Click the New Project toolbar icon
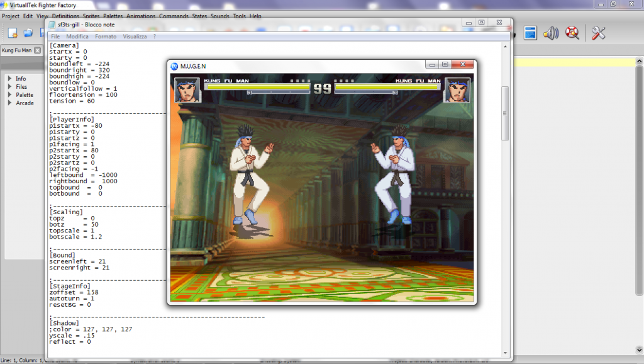The width and height of the screenshot is (644, 364). pyautogui.click(x=13, y=33)
